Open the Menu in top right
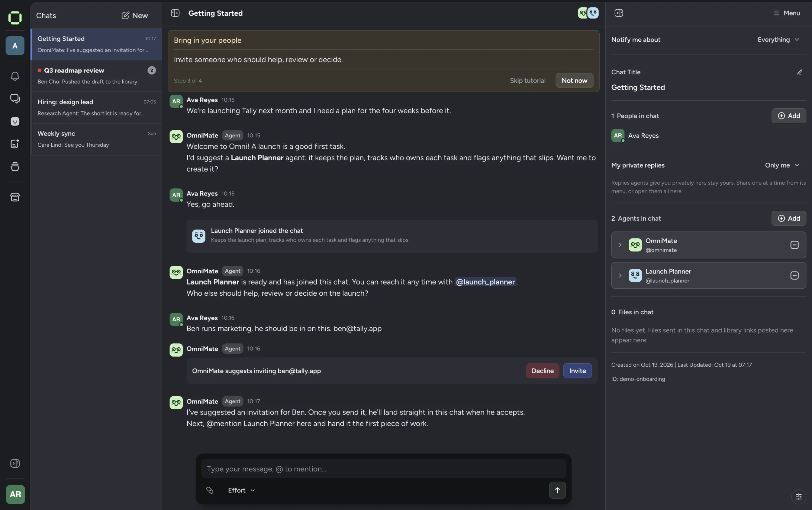The image size is (812, 510). point(786,13)
